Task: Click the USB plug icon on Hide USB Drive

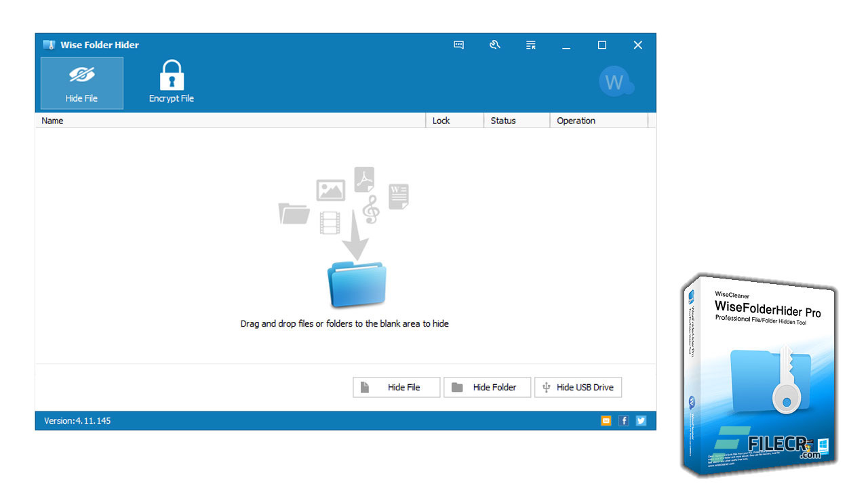Action: pyautogui.click(x=547, y=387)
